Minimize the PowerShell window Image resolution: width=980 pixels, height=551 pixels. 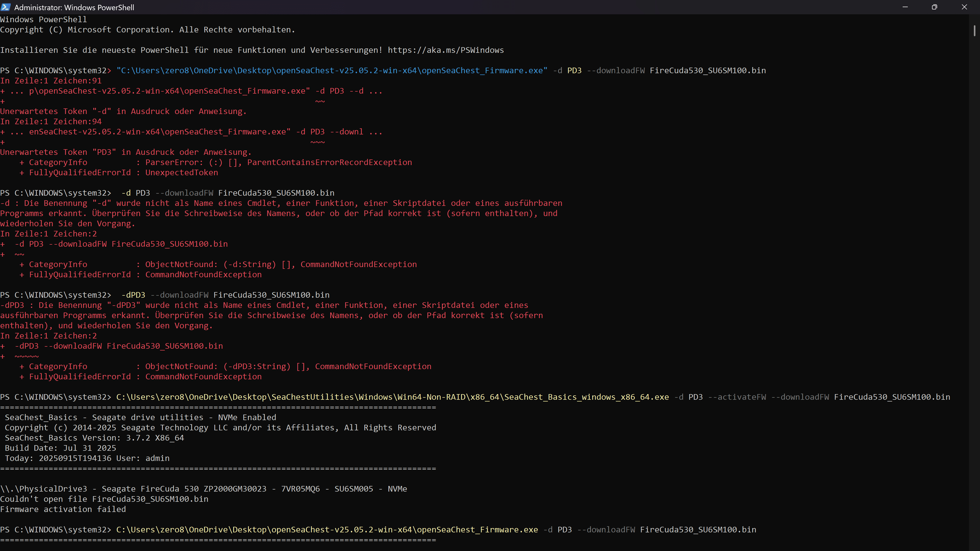(x=905, y=7)
